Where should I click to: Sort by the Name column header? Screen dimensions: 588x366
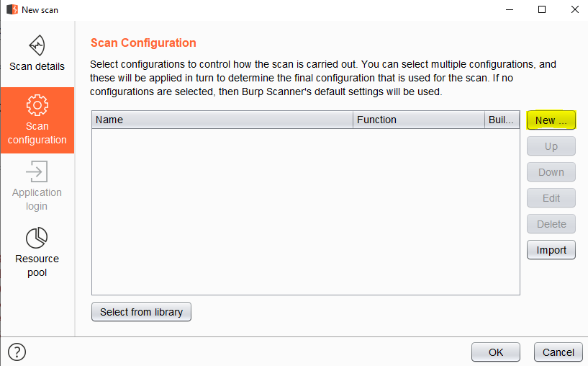point(222,120)
